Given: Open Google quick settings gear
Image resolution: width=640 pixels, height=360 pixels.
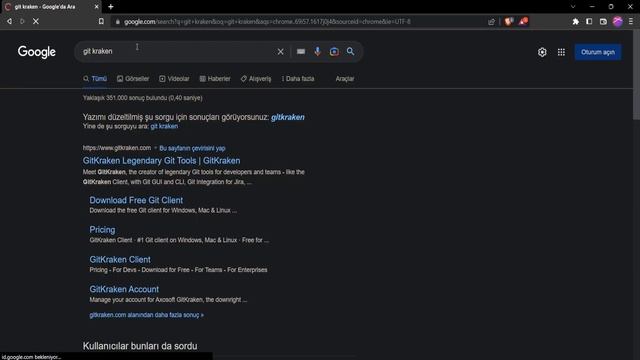Looking at the screenshot, I should pos(542,52).
